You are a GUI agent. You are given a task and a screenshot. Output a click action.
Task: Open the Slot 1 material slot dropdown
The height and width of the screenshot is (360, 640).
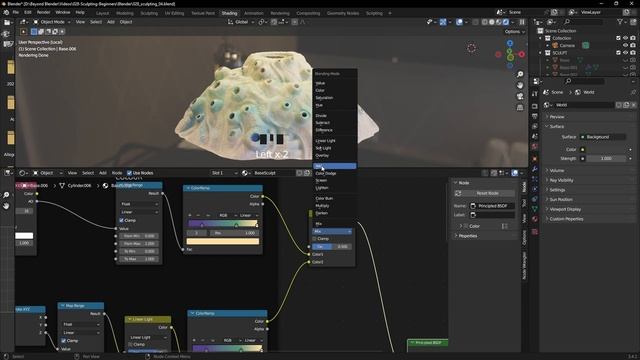[224, 173]
